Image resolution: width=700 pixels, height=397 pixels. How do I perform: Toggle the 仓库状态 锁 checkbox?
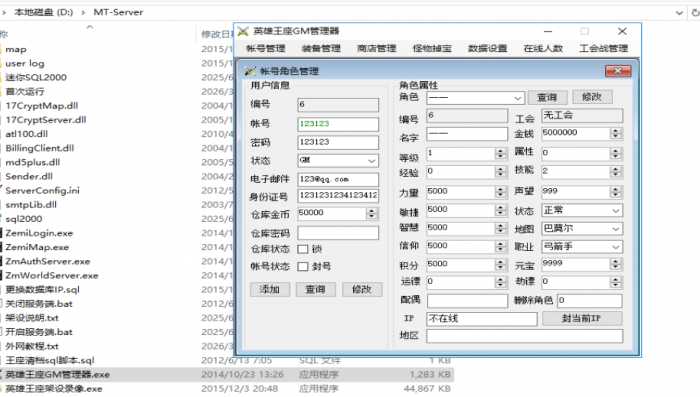[303, 249]
